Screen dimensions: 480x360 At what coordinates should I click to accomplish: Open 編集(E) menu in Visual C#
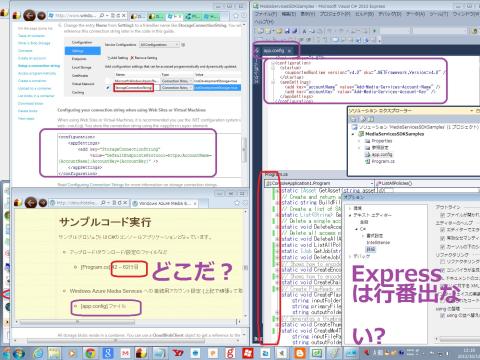tap(288, 14)
